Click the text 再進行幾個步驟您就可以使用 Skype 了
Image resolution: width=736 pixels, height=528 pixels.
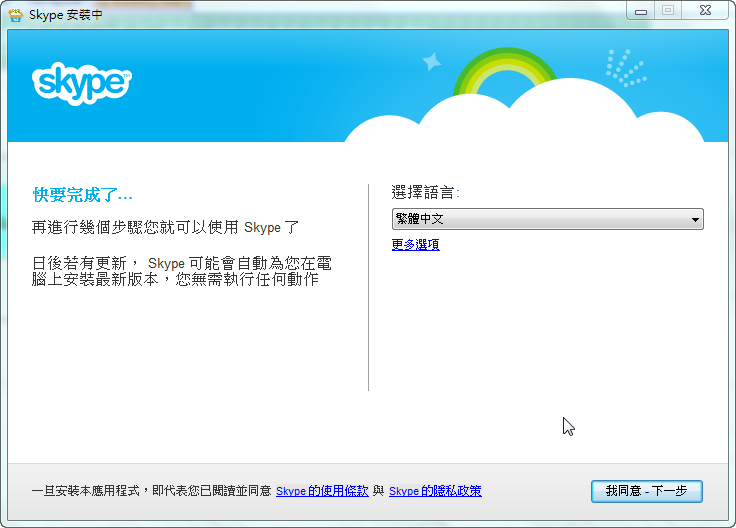point(165,228)
